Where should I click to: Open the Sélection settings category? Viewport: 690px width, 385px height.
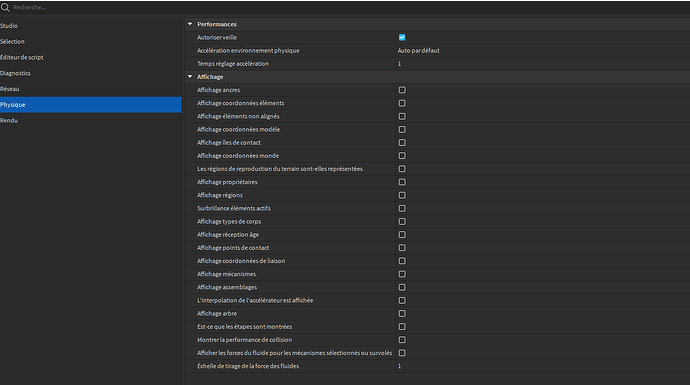click(x=91, y=41)
